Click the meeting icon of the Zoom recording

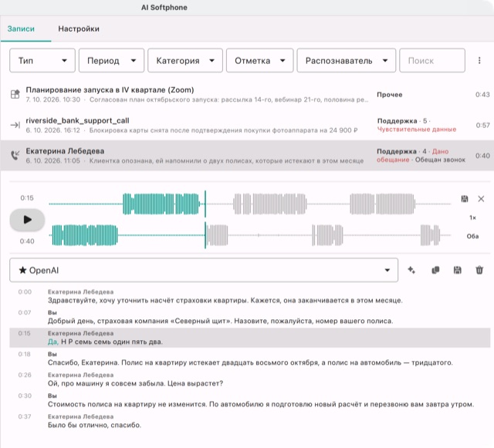coord(15,94)
